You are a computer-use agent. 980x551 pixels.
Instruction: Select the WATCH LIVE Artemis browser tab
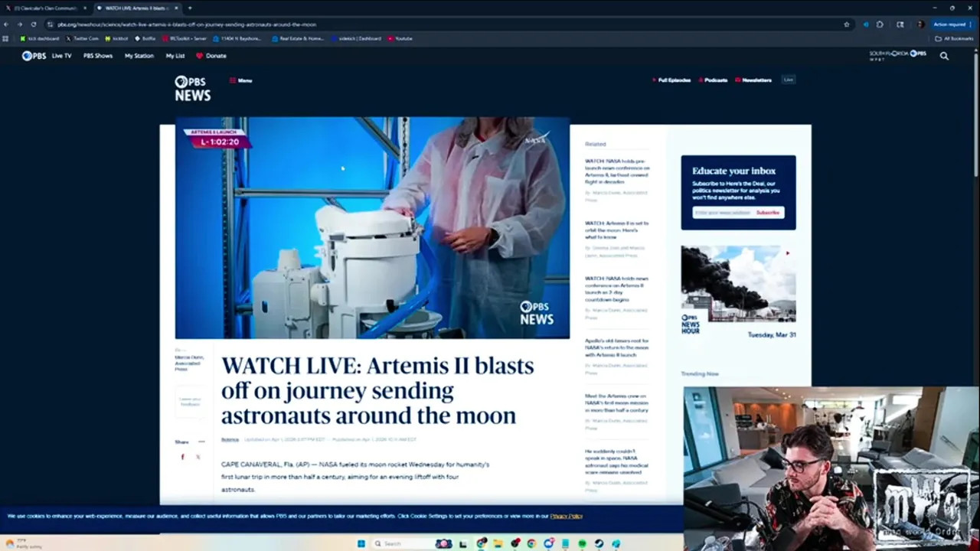(x=137, y=8)
